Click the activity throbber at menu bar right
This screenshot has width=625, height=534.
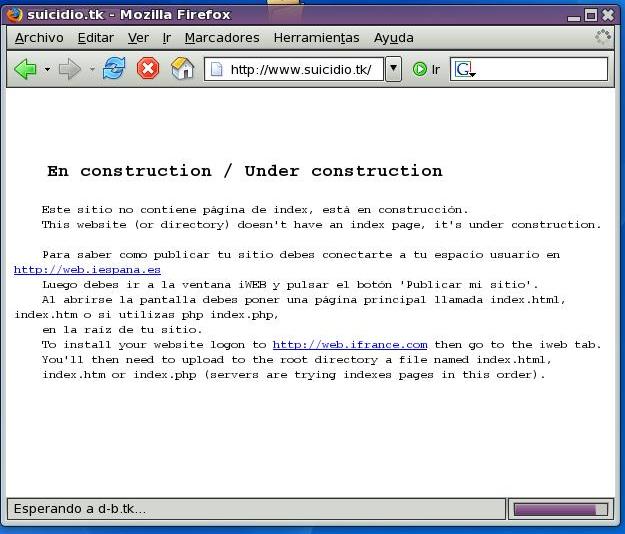[602, 37]
